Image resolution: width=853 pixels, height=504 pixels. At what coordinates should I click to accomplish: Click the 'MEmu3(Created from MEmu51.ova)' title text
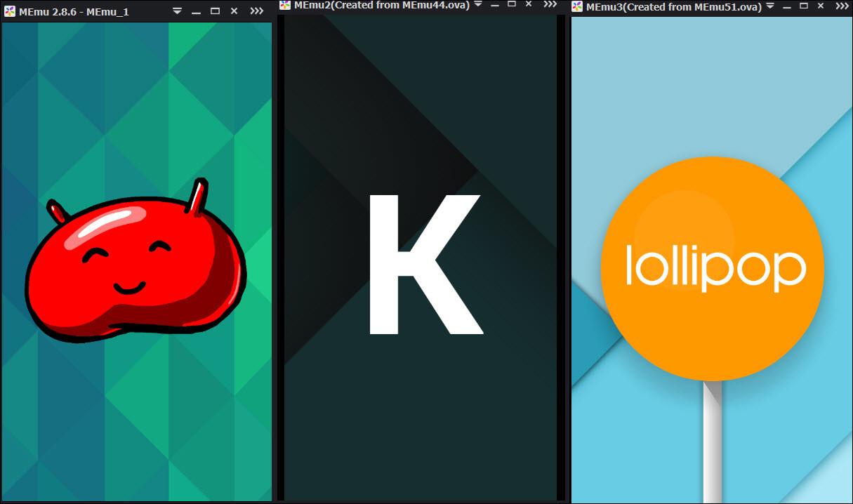(674, 6)
